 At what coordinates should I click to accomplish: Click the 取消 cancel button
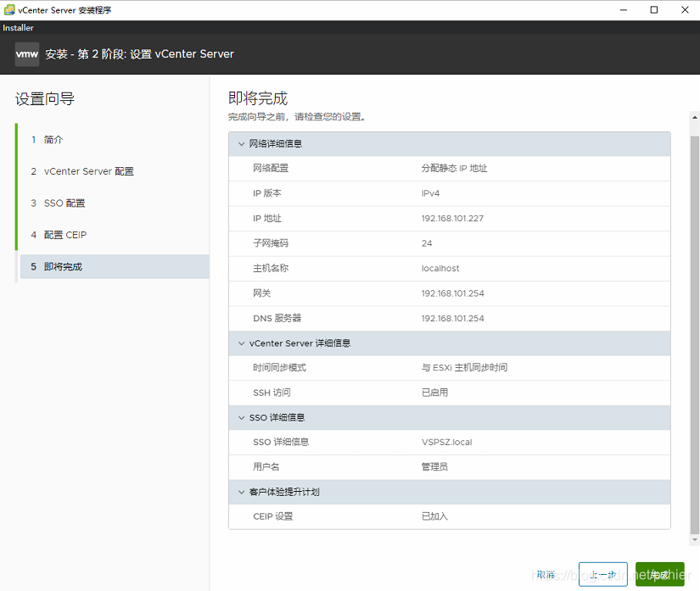(x=546, y=575)
